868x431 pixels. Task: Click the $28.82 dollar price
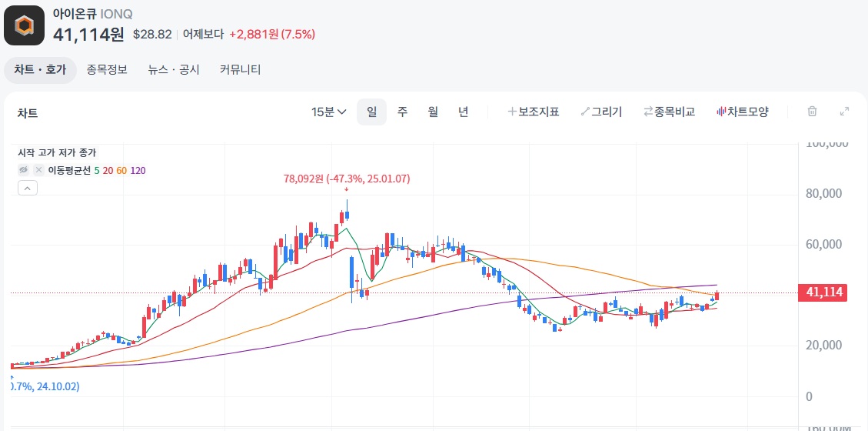152,35
